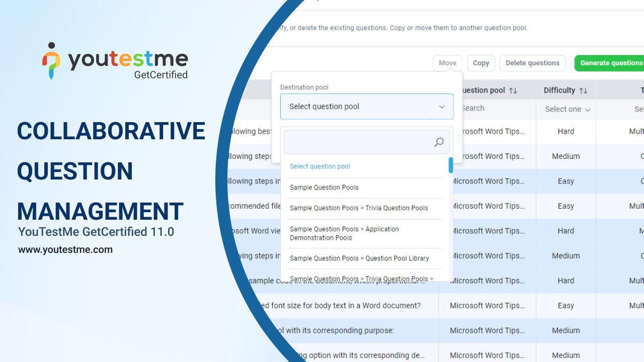The width and height of the screenshot is (644, 362).
Task: Click 'YouTestMe GetCertified 11.0' text
Action: click(x=96, y=232)
